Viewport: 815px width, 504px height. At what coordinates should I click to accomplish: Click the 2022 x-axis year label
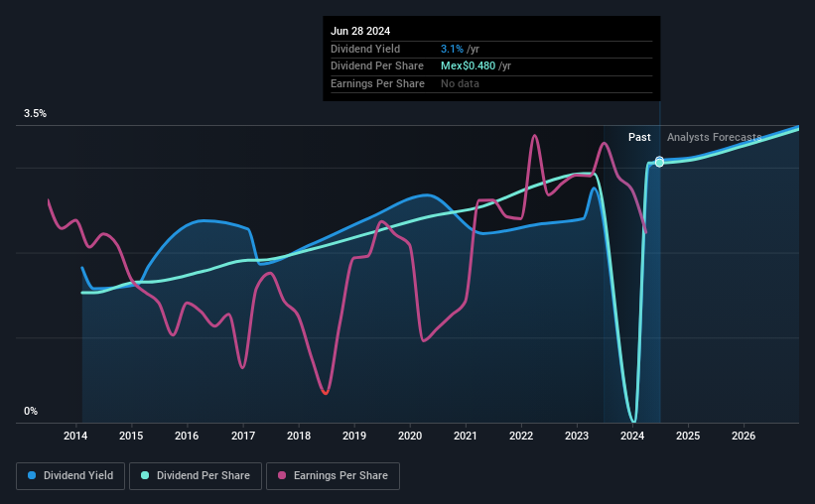(x=521, y=436)
